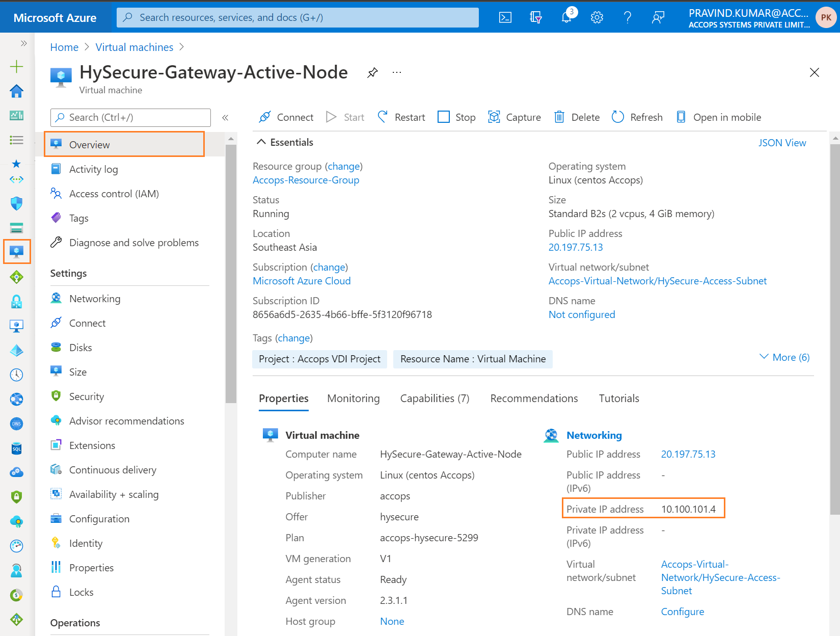Open portal settings gear
The height and width of the screenshot is (636, 840).
(x=597, y=17)
